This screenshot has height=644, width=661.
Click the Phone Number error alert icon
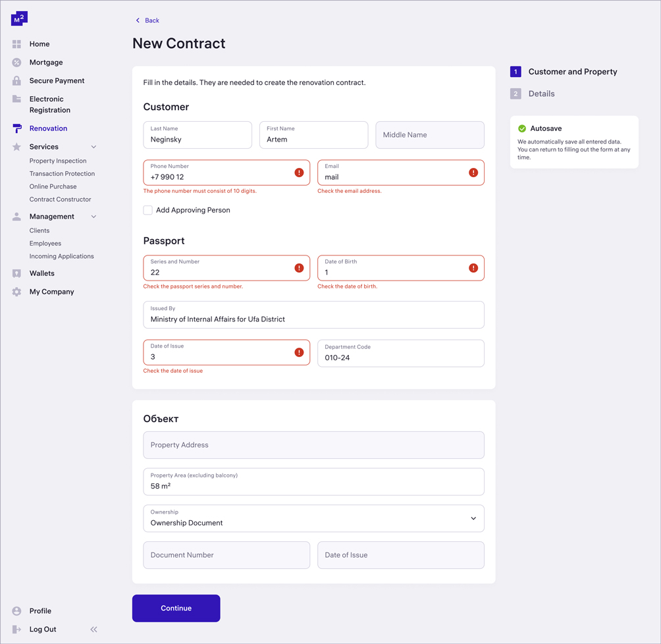299,172
